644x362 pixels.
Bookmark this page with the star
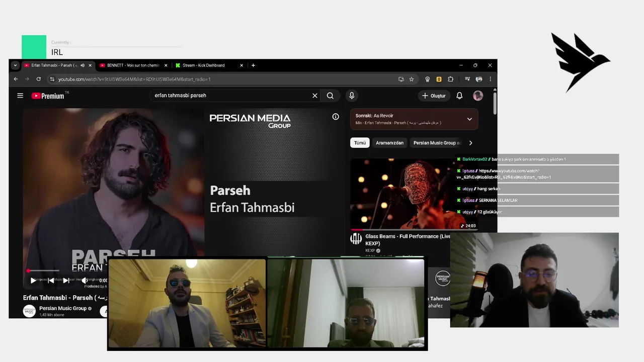(412, 79)
